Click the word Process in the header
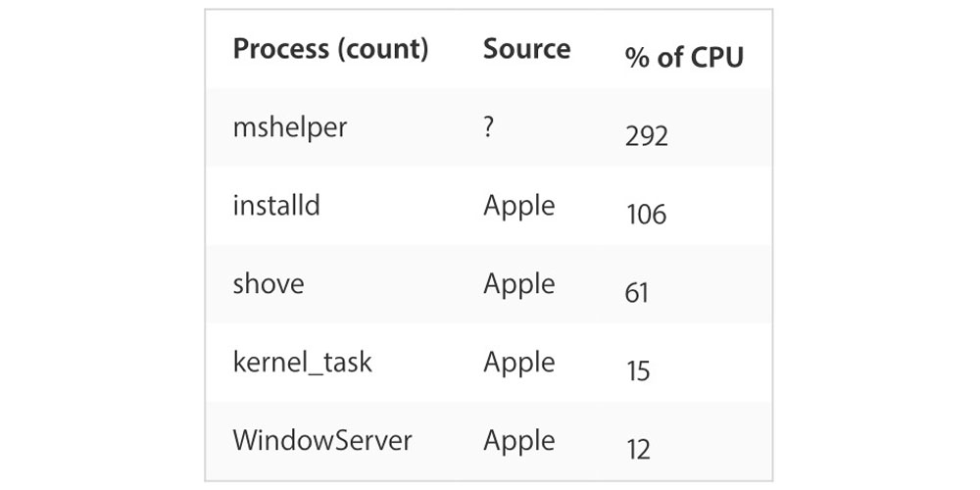 coord(280,50)
